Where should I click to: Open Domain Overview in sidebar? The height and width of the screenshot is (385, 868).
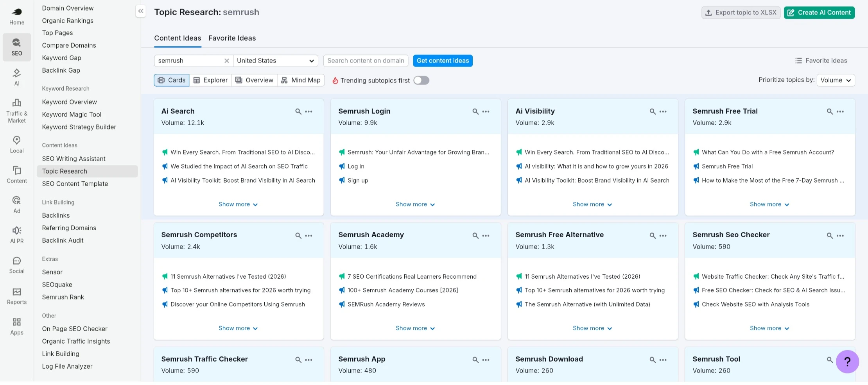coord(68,8)
